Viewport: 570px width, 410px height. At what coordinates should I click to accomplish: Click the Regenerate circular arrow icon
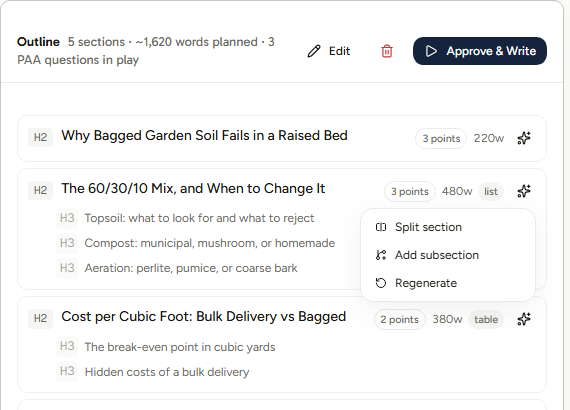(381, 283)
